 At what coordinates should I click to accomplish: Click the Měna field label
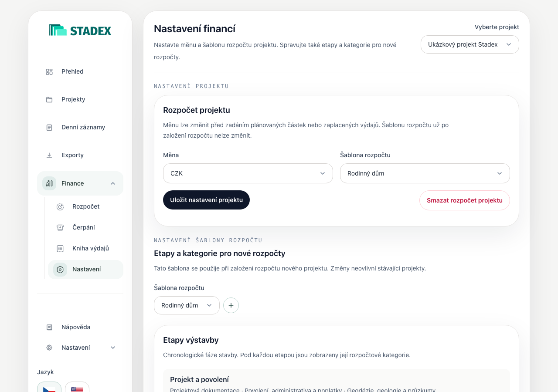tap(171, 155)
